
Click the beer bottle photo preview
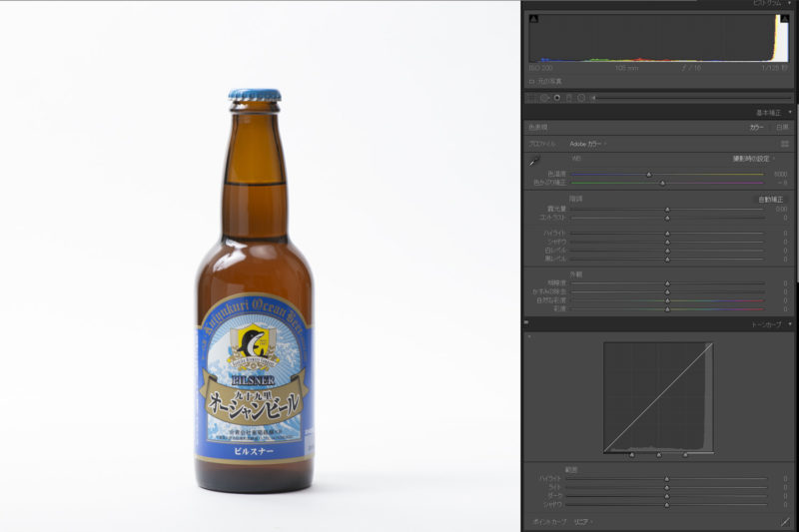[x=260, y=266]
